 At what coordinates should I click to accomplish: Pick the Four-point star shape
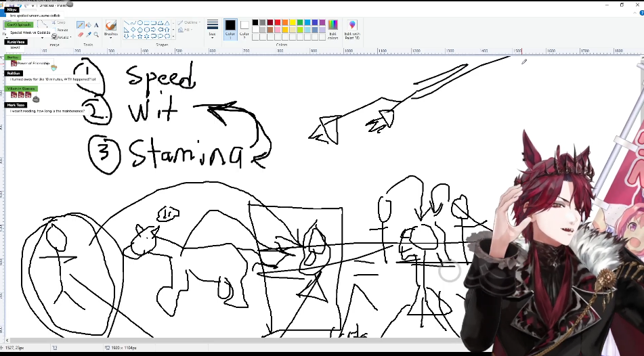133,36
